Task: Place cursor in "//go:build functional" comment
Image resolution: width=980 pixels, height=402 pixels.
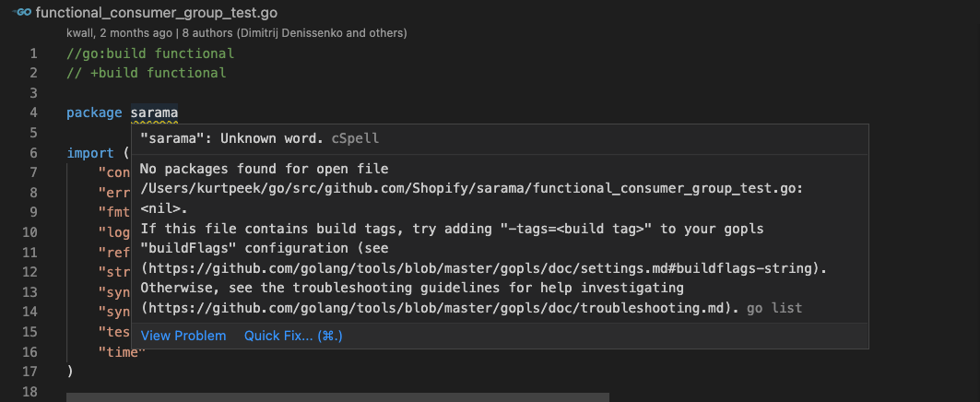Action: click(149, 53)
